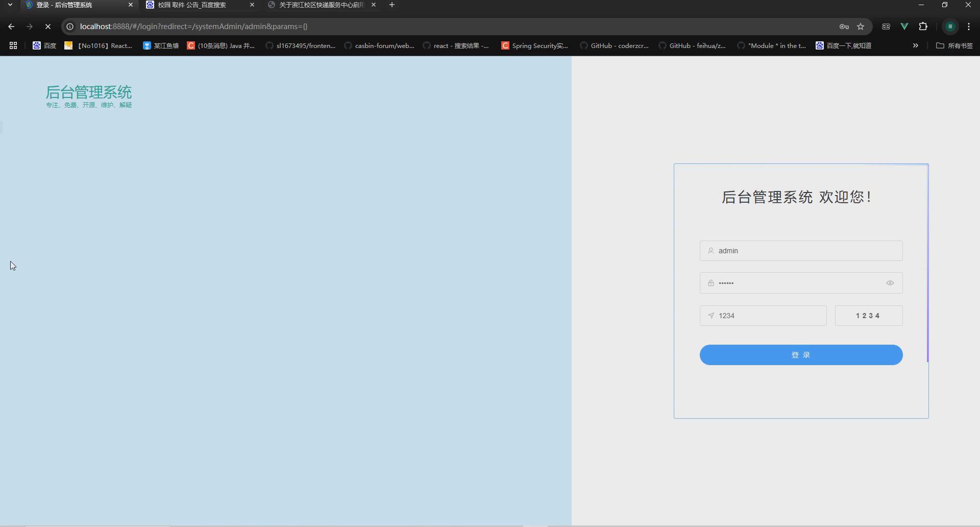Click the apps grid icon on bookmarks bar
The height and width of the screenshot is (527, 980).
13,45
